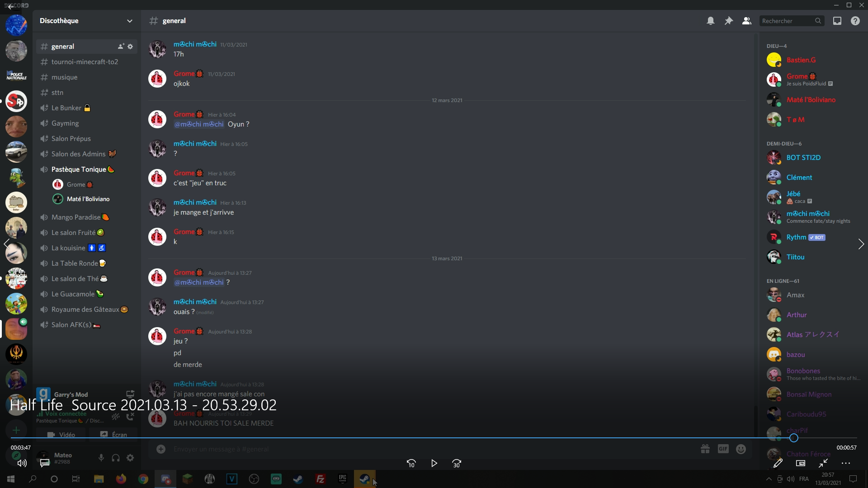Start Vidéo in the voice call

tap(61, 434)
